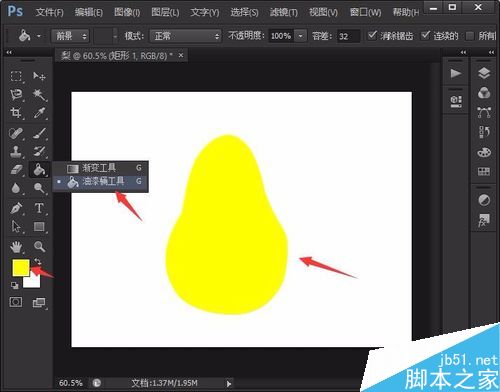Select the Healing Brush tool
Image resolution: width=500 pixels, height=392 pixels.
click(x=16, y=134)
